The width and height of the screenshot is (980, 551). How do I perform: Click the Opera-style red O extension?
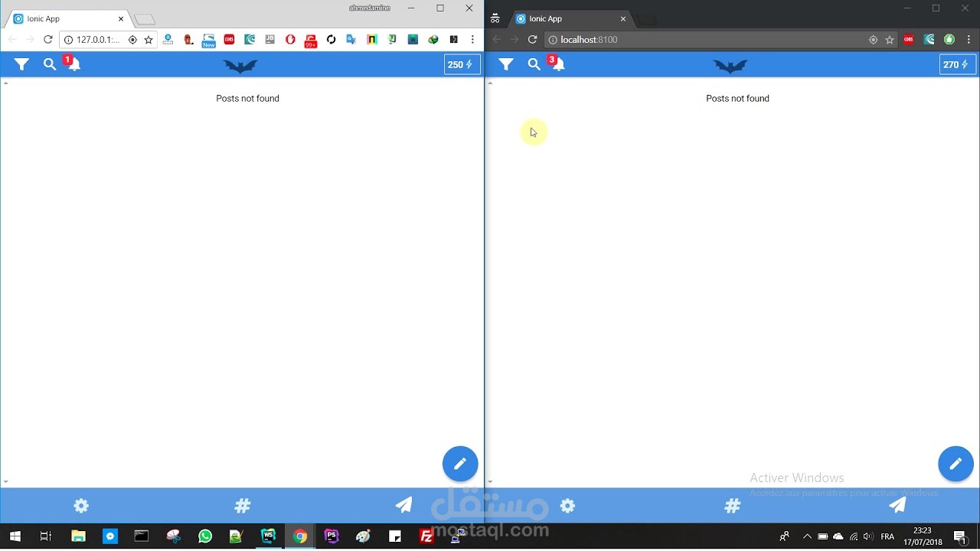click(290, 40)
